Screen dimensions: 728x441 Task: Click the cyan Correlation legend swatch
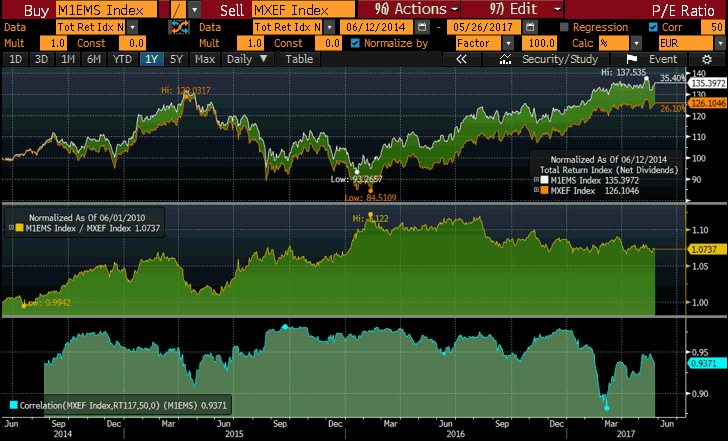pos(13,405)
